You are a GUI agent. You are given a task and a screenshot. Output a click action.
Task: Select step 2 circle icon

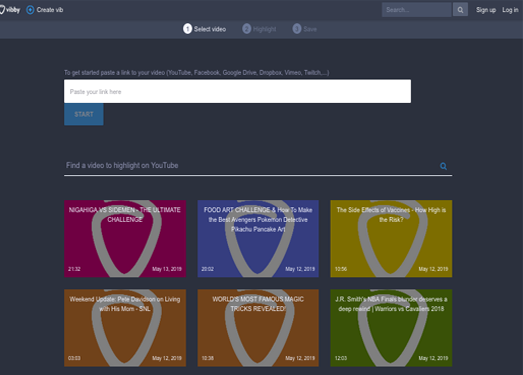pos(246,29)
